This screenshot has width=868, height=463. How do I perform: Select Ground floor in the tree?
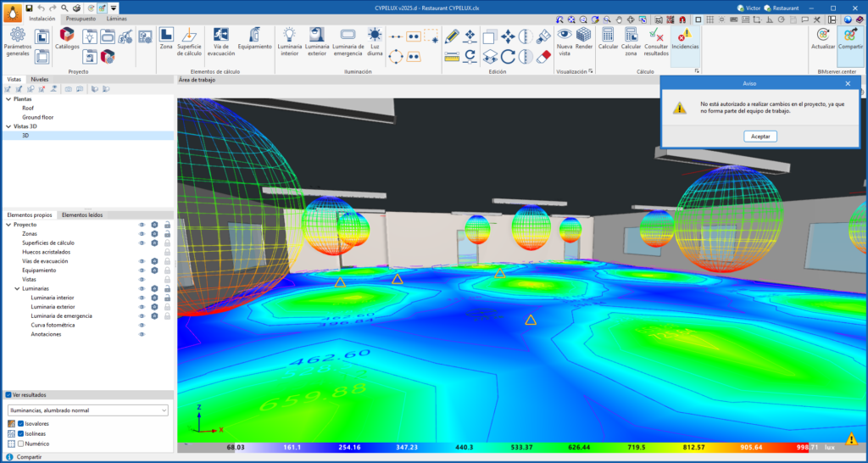pyautogui.click(x=38, y=117)
